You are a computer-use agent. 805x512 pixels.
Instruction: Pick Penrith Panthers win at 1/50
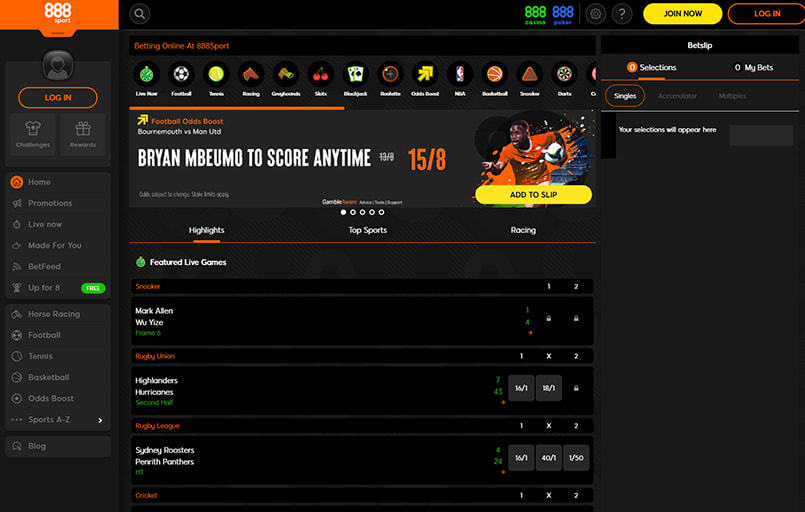tap(576, 458)
